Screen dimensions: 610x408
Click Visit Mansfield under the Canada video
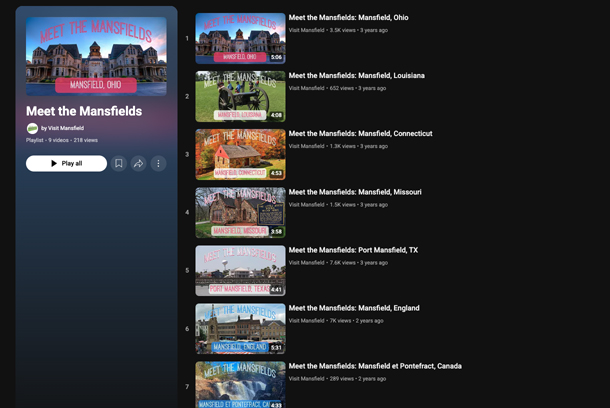(307, 378)
